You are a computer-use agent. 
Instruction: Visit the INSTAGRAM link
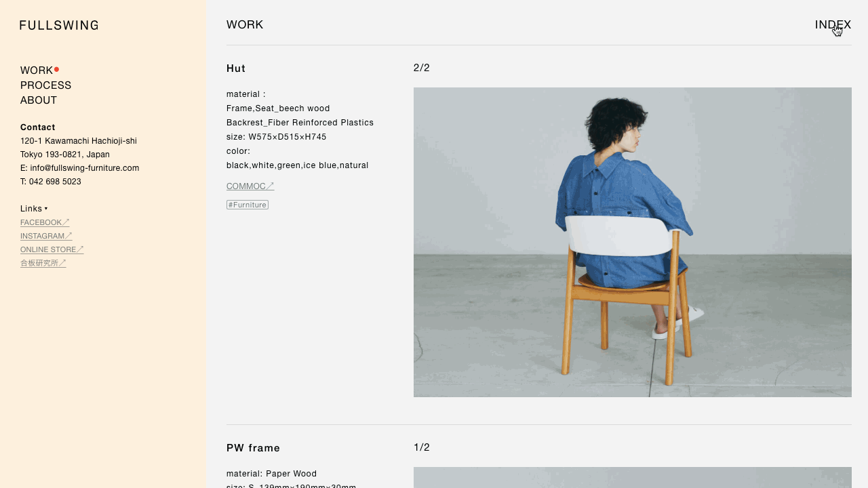(x=46, y=236)
